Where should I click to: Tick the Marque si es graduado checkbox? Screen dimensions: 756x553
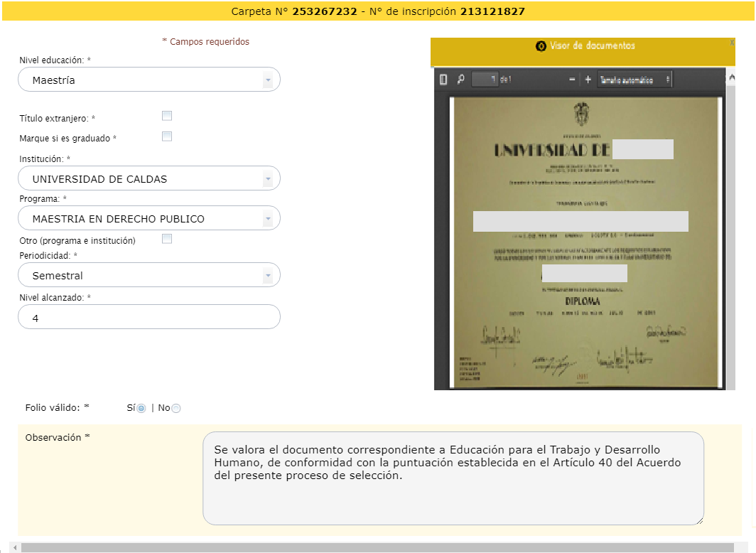pyautogui.click(x=167, y=136)
